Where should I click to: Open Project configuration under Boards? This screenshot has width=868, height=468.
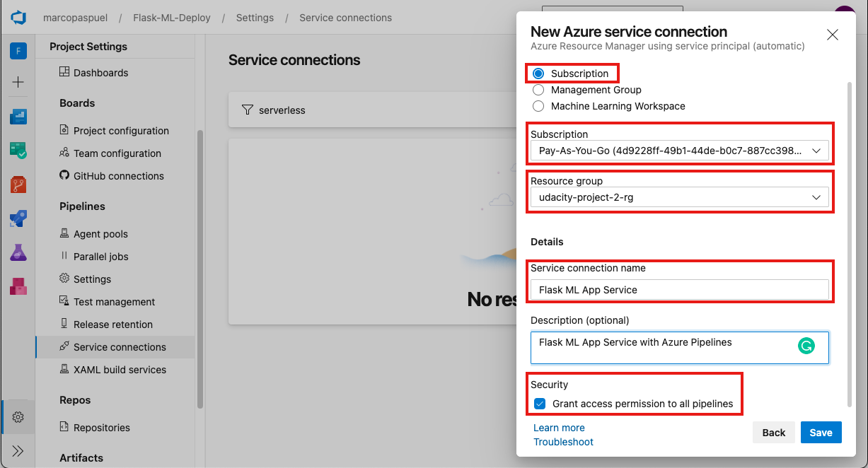coord(121,131)
